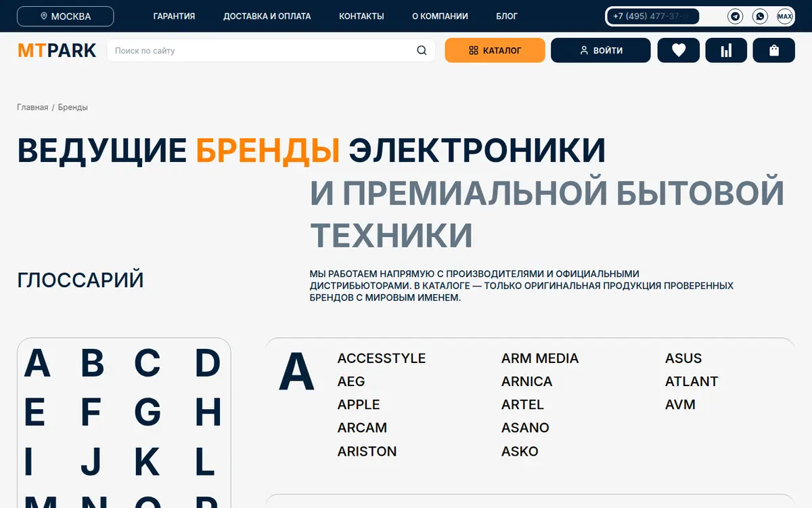This screenshot has height=508, width=812.
Task: Jump to letter A in glossary
Action: coord(37,364)
